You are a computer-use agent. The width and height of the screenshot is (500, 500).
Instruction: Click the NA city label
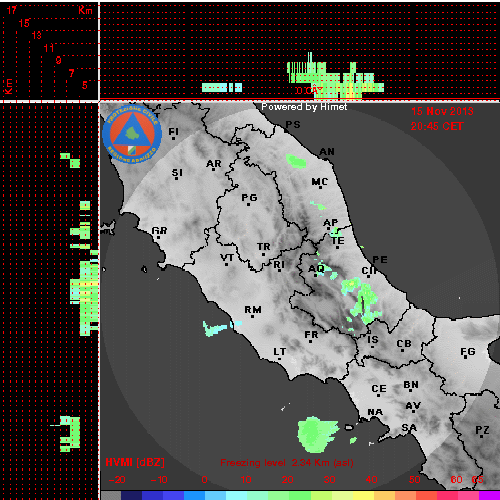(x=375, y=413)
